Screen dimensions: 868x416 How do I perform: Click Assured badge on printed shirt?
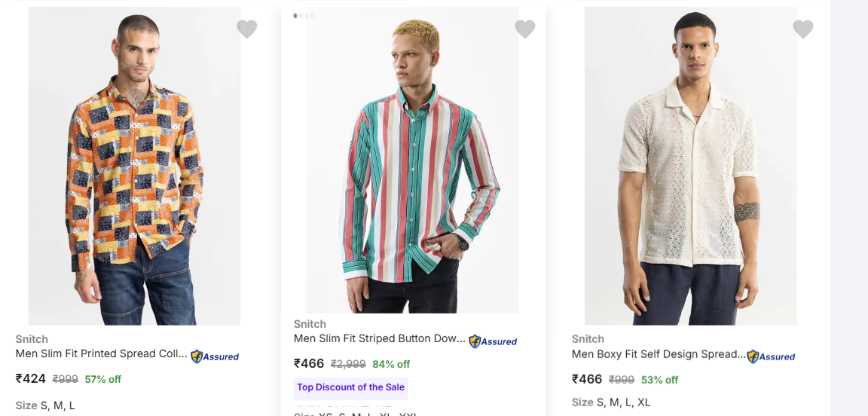[215, 356]
